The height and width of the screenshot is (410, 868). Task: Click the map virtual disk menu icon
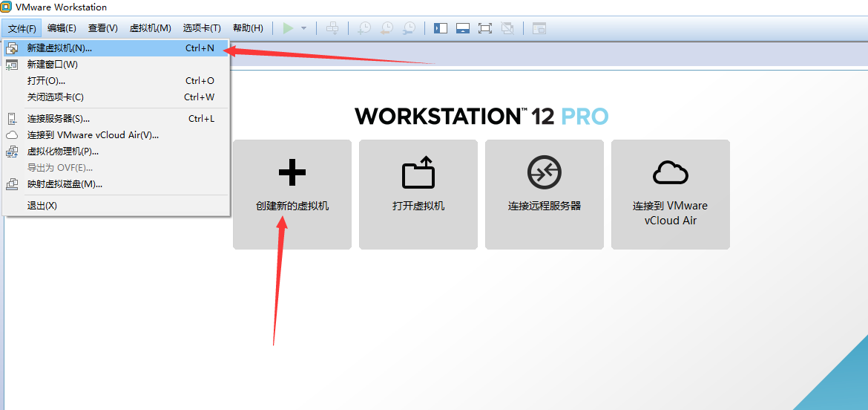coord(12,184)
